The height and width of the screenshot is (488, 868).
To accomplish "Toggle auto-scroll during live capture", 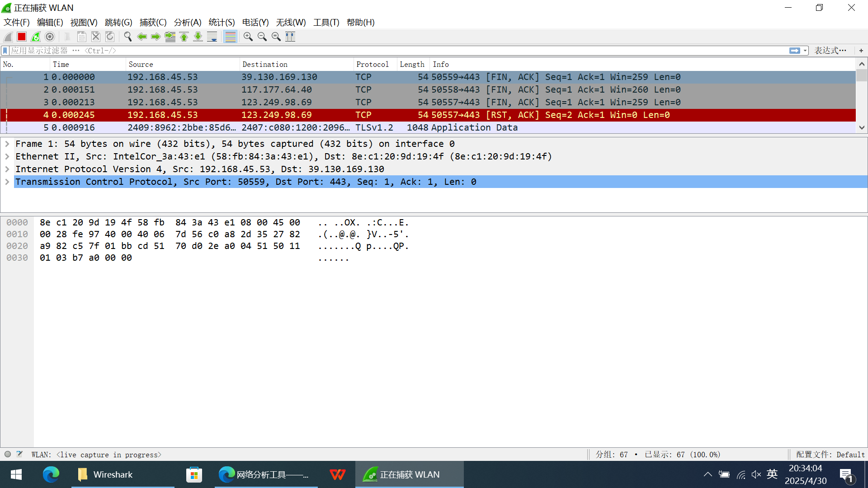I will 212,37.
